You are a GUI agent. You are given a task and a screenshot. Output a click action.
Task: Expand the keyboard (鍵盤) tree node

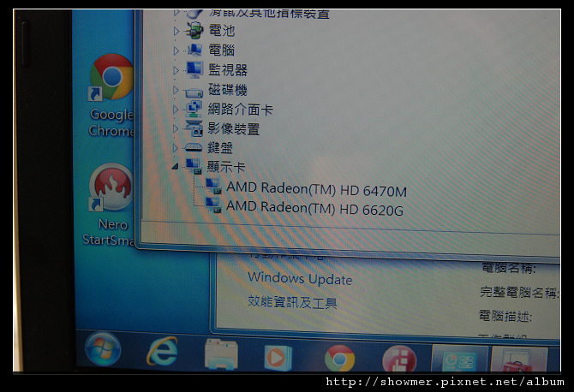pos(176,148)
